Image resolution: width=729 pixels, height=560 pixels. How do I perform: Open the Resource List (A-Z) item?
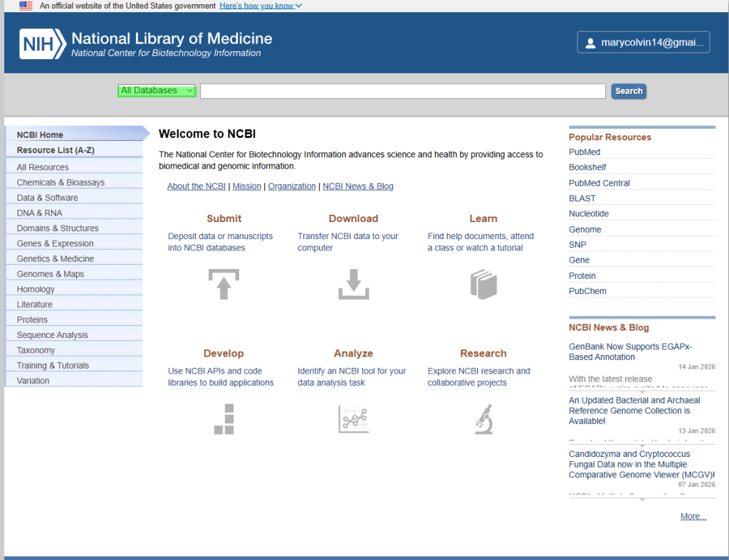(x=56, y=150)
